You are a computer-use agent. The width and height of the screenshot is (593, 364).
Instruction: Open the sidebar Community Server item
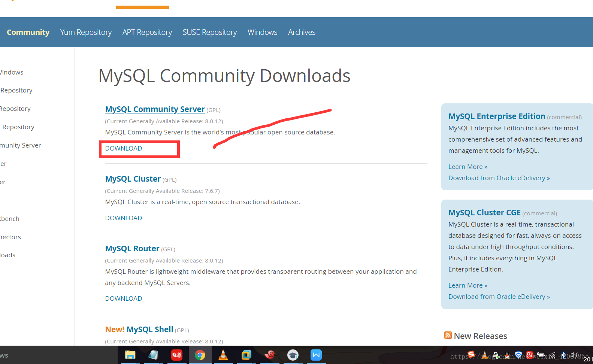[20, 145]
